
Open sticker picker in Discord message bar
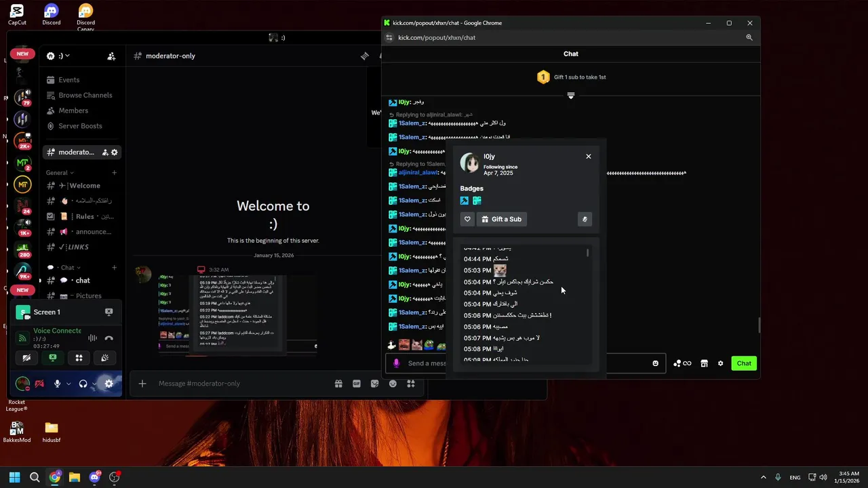(374, 384)
